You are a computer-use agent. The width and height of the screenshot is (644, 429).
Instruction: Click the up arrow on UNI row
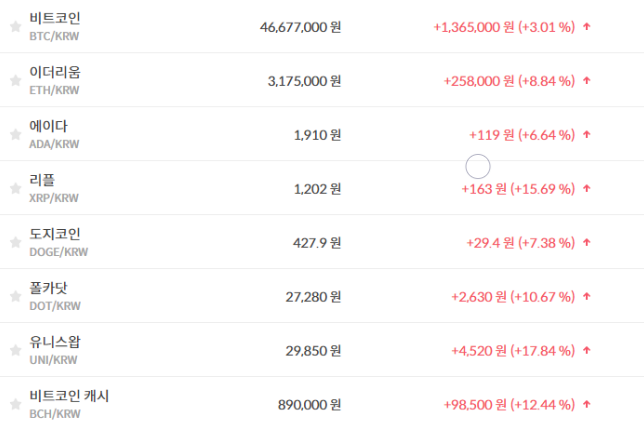click(586, 351)
